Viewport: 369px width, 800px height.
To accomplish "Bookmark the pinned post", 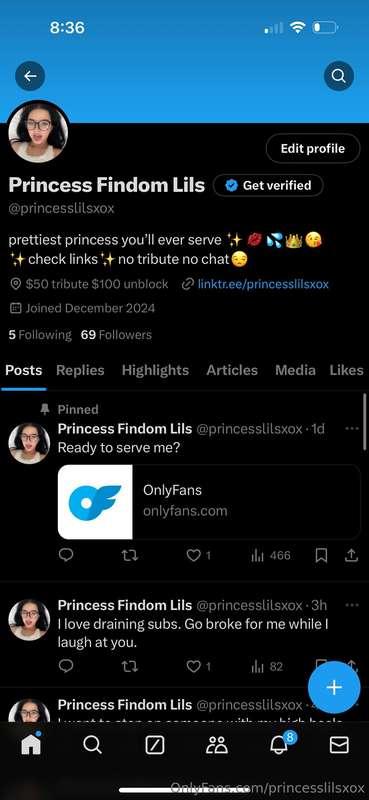I will tap(321, 555).
